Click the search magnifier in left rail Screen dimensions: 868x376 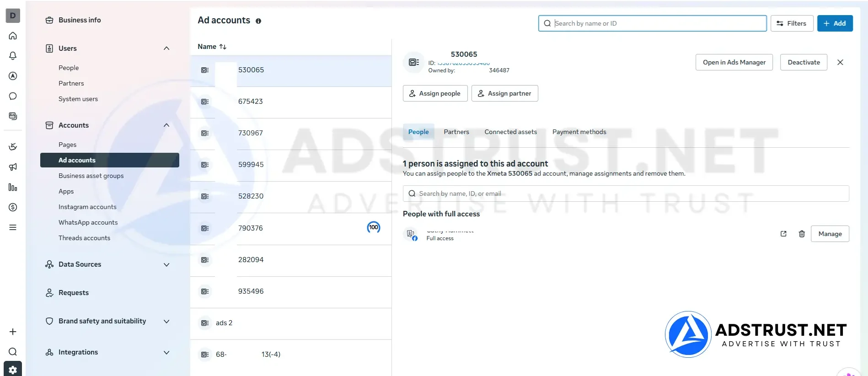click(x=13, y=352)
